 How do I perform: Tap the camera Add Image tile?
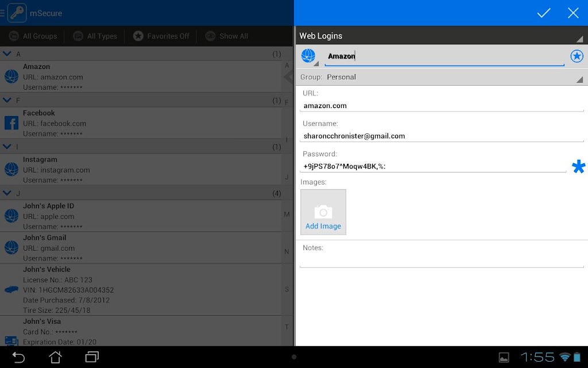click(x=323, y=212)
